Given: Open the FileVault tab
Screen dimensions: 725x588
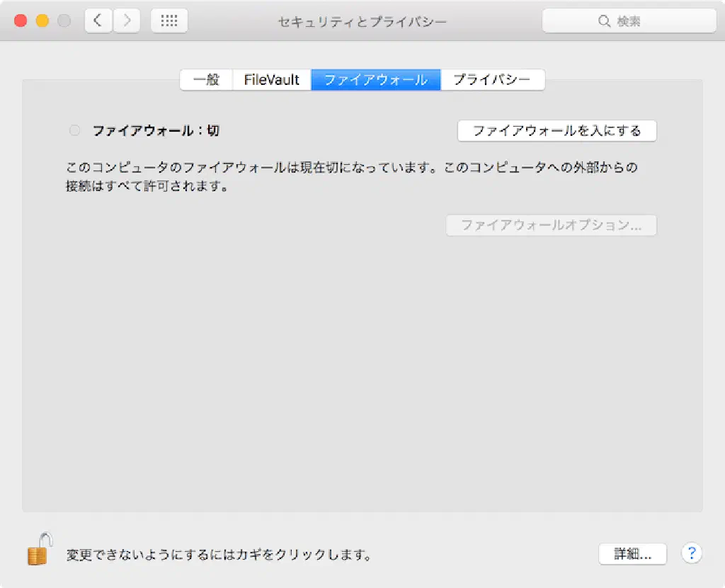Looking at the screenshot, I should [x=272, y=80].
